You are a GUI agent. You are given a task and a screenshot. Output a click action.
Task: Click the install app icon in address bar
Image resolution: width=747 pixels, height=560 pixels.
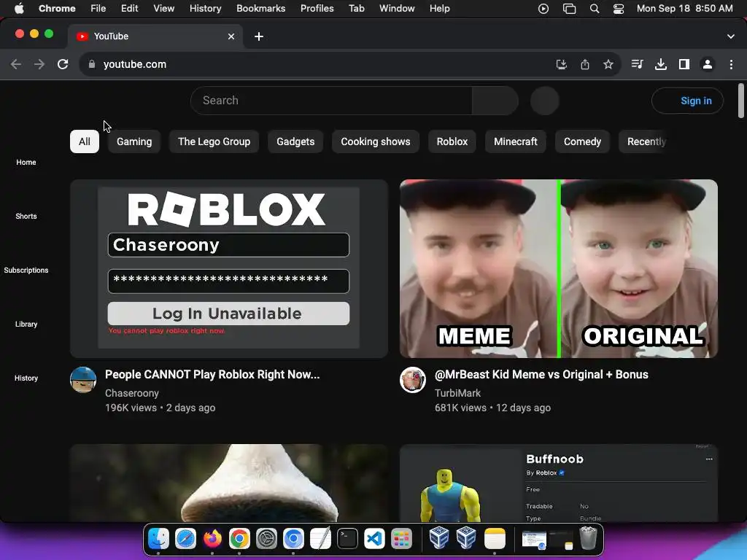point(562,64)
